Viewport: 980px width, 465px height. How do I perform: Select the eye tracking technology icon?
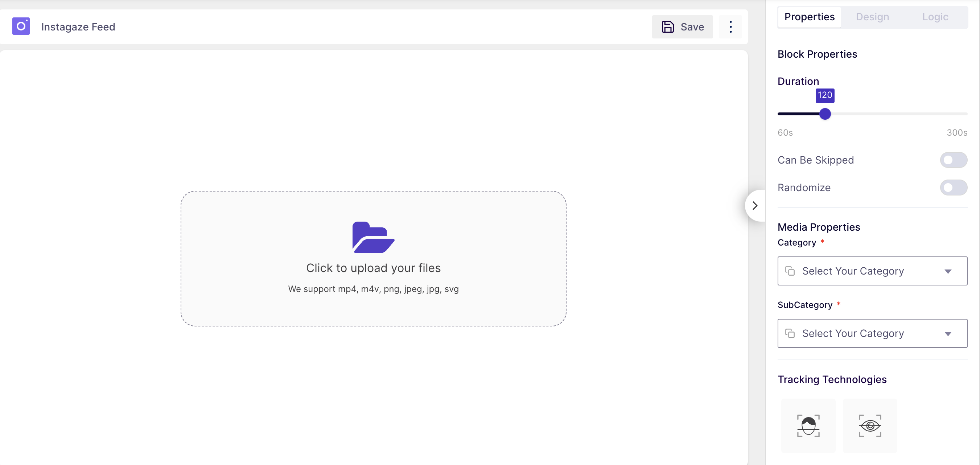(x=870, y=425)
